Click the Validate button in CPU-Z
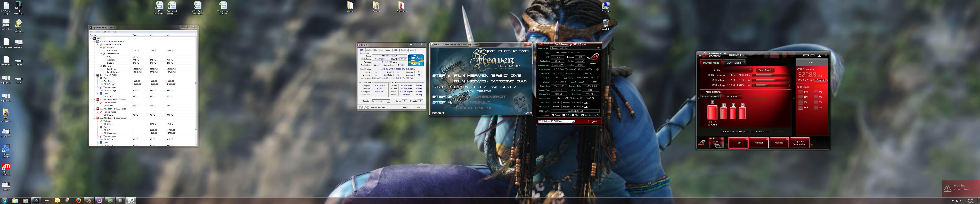This screenshot has width=980, height=204. [405, 107]
